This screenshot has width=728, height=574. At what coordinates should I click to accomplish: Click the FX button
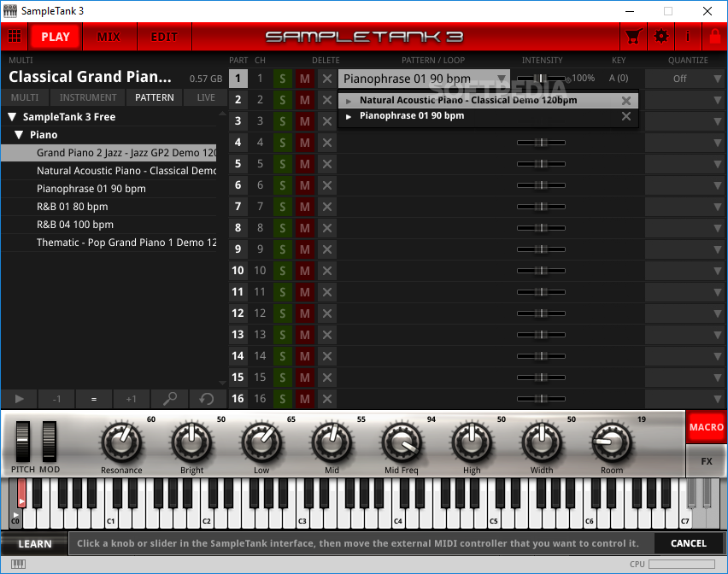[x=706, y=461]
